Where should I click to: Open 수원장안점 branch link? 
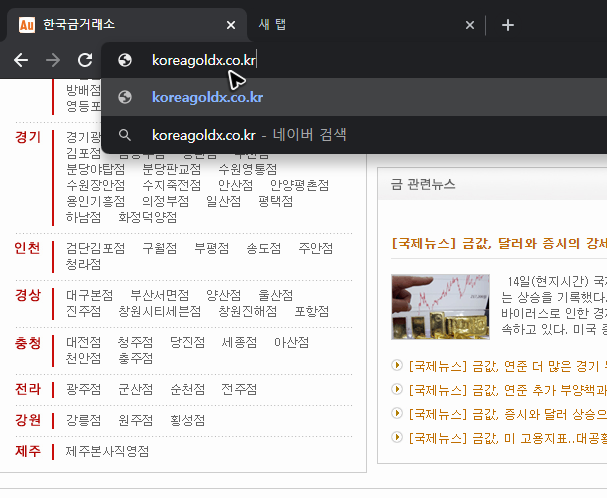tap(96, 185)
